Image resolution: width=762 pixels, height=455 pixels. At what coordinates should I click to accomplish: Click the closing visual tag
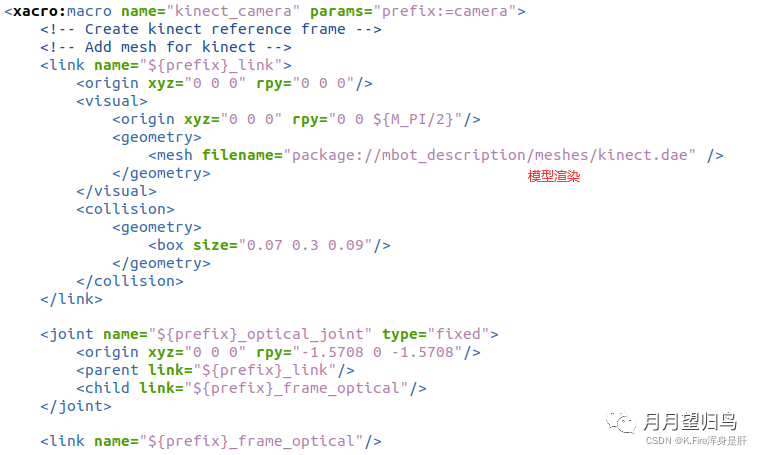click(116, 191)
